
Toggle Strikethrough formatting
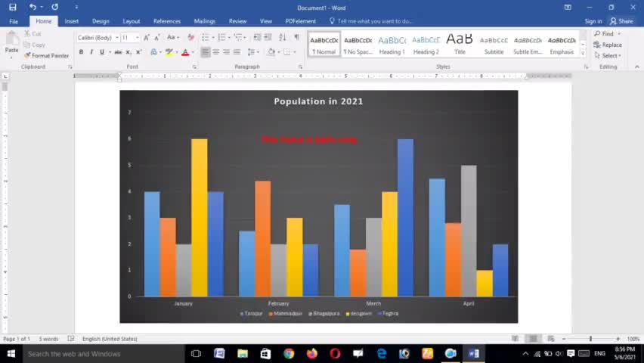pos(118,52)
